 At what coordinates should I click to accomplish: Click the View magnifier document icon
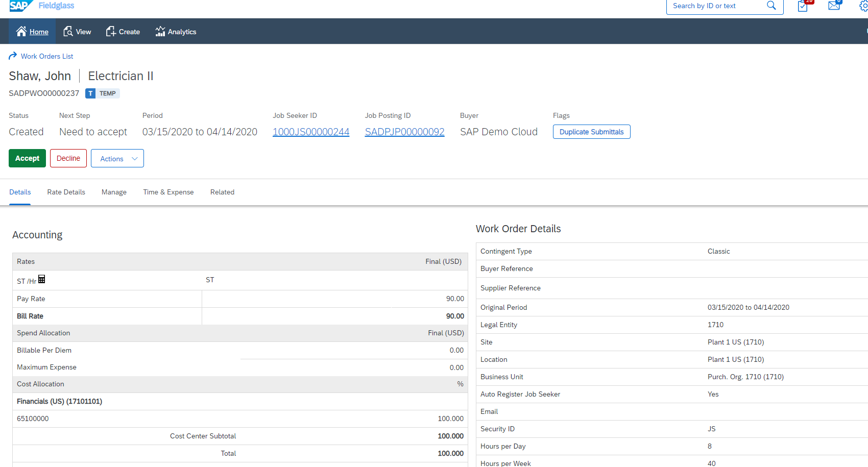click(x=68, y=32)
